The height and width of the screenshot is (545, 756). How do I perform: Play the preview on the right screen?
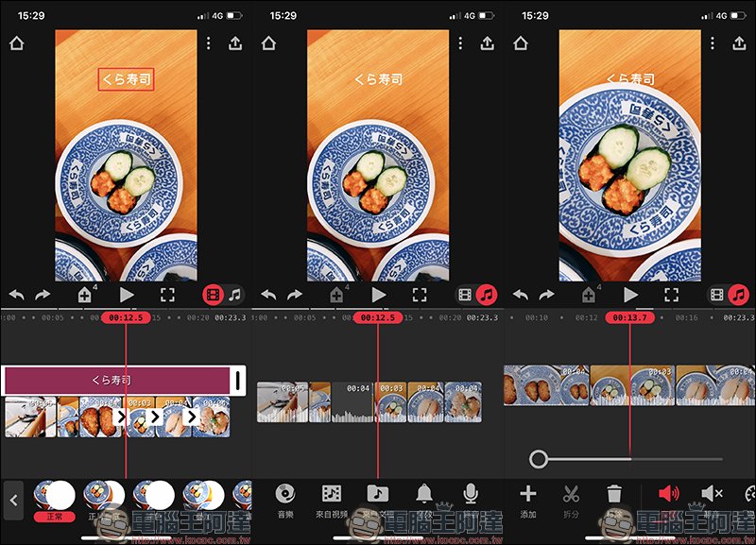(x=630, y=295)
